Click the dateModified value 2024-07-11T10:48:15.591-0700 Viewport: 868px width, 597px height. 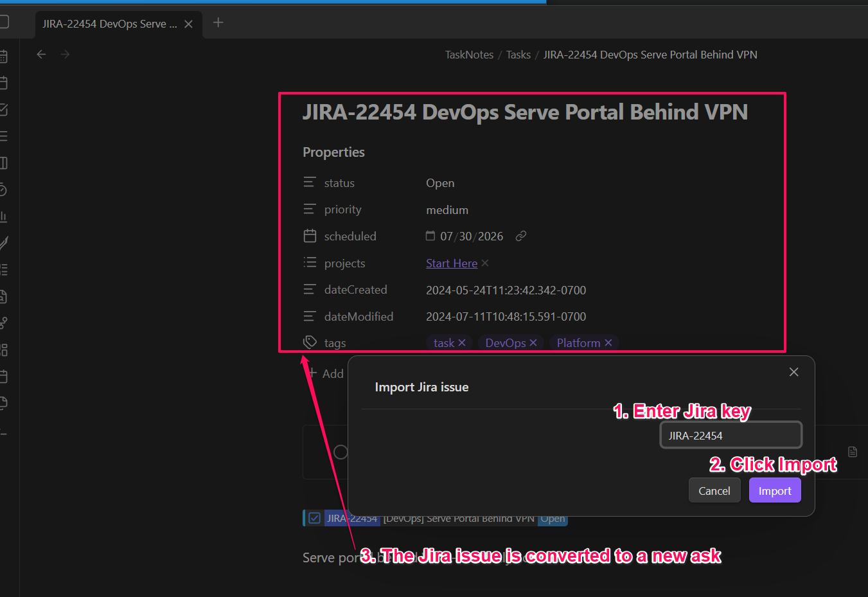(x=506, y=317)
